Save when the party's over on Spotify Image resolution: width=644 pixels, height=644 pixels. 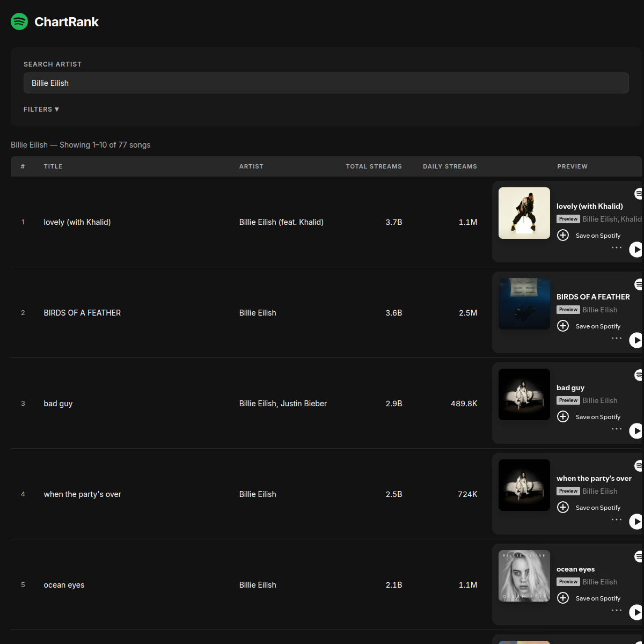(563, 508)
